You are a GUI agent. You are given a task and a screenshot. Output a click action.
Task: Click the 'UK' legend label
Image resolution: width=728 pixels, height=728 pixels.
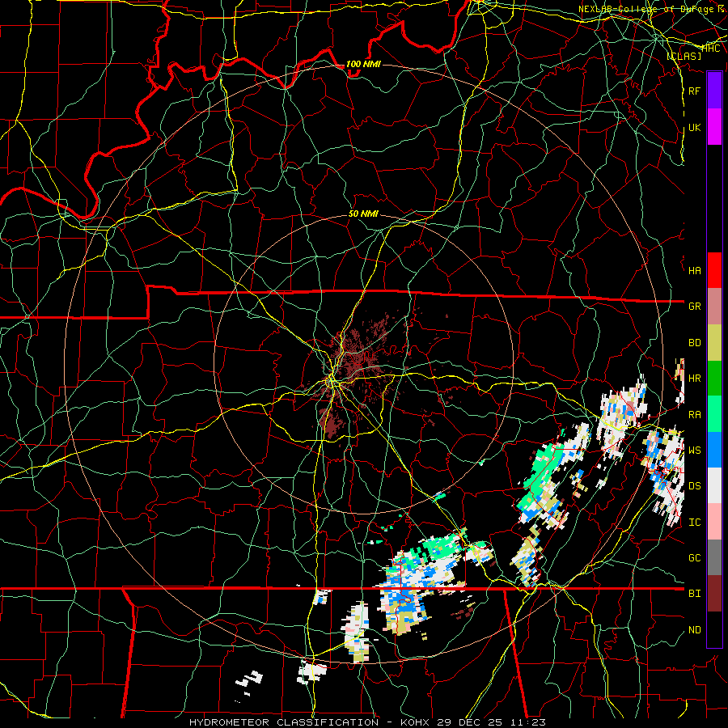694,127
